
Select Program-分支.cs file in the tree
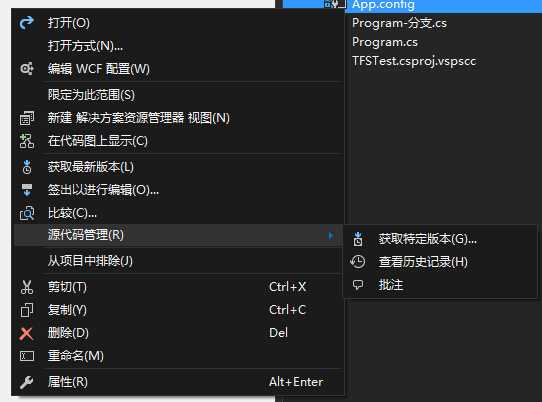[x=399, y=23]
